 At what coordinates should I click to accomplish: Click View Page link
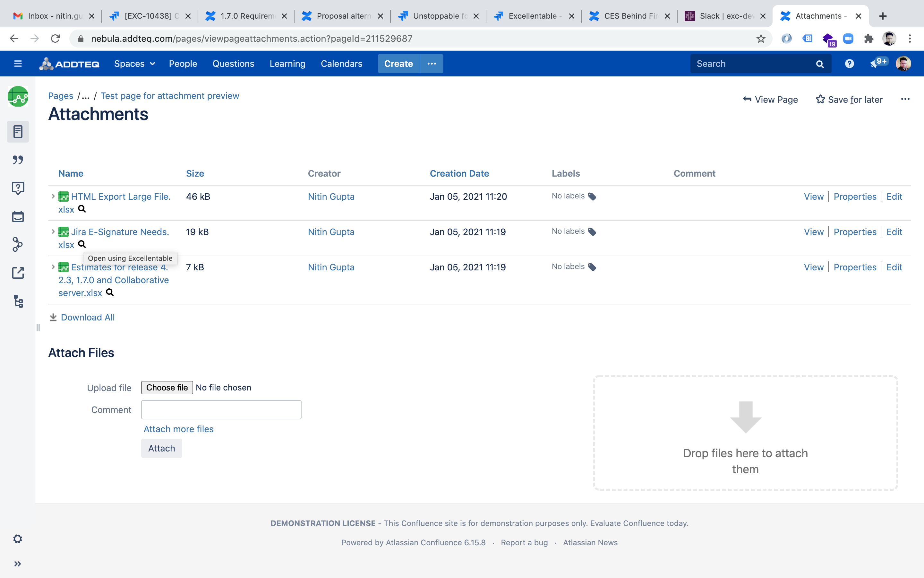771,100
